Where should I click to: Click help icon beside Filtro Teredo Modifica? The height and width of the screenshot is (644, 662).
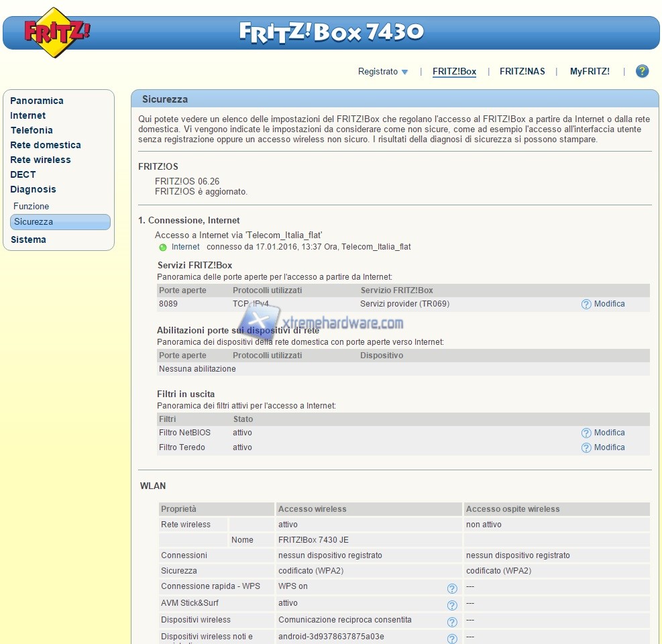pyautogui.click(x=586, y=448)
